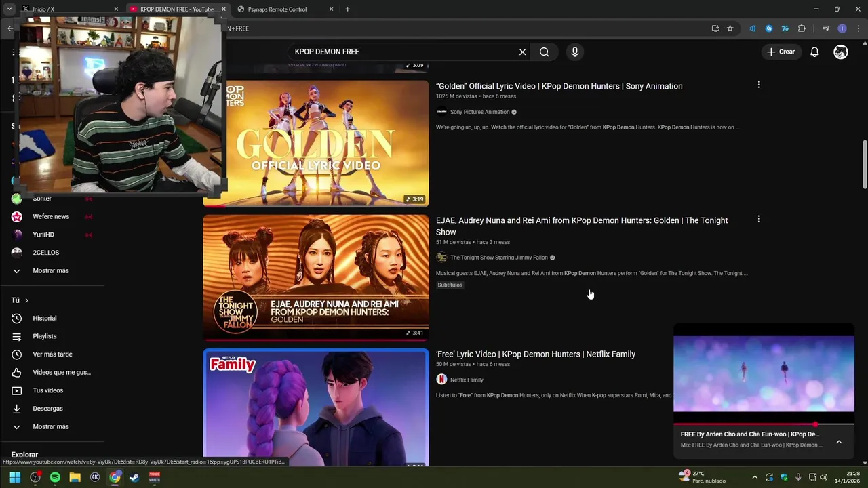Open the YouTube account avatar menu

pos(841,52)
